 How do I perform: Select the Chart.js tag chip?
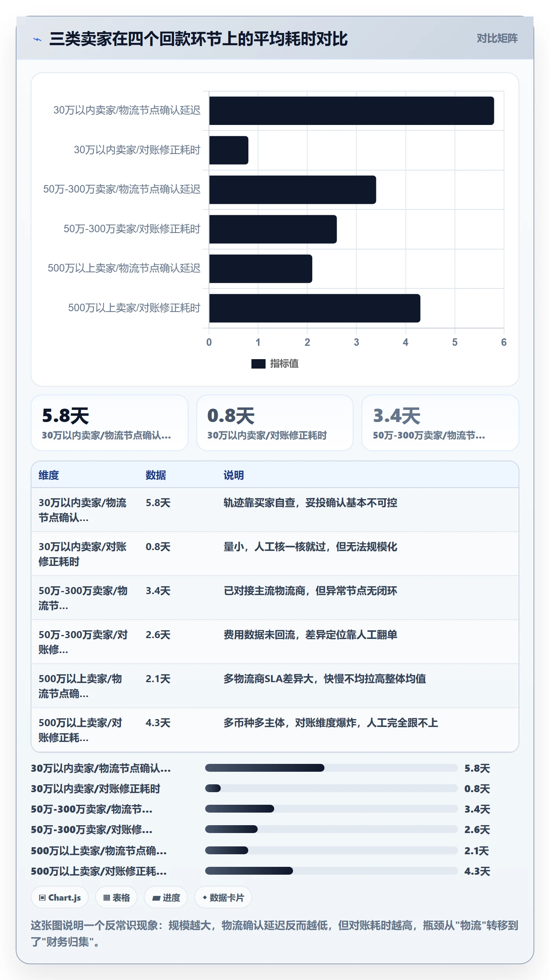coord(60,897)
